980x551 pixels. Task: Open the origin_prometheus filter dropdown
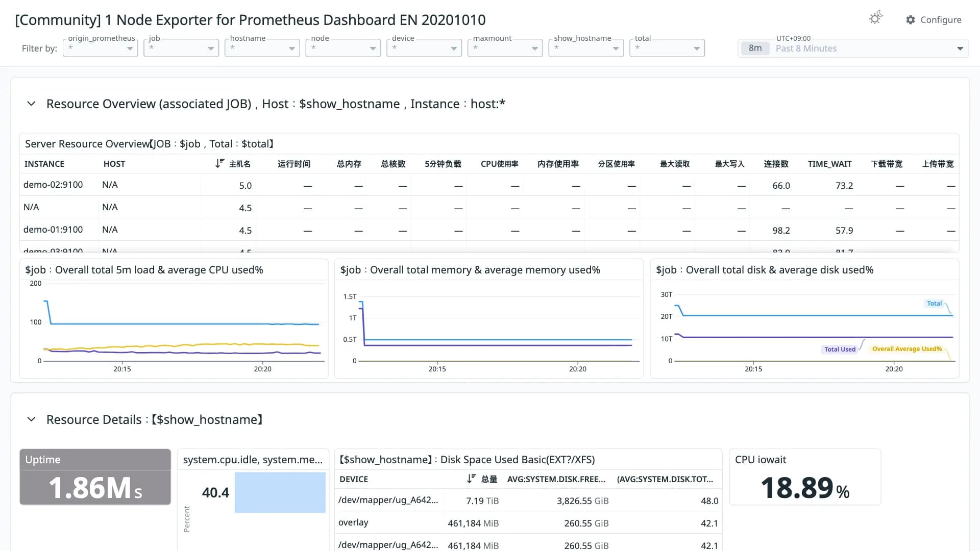coord(101,48)
